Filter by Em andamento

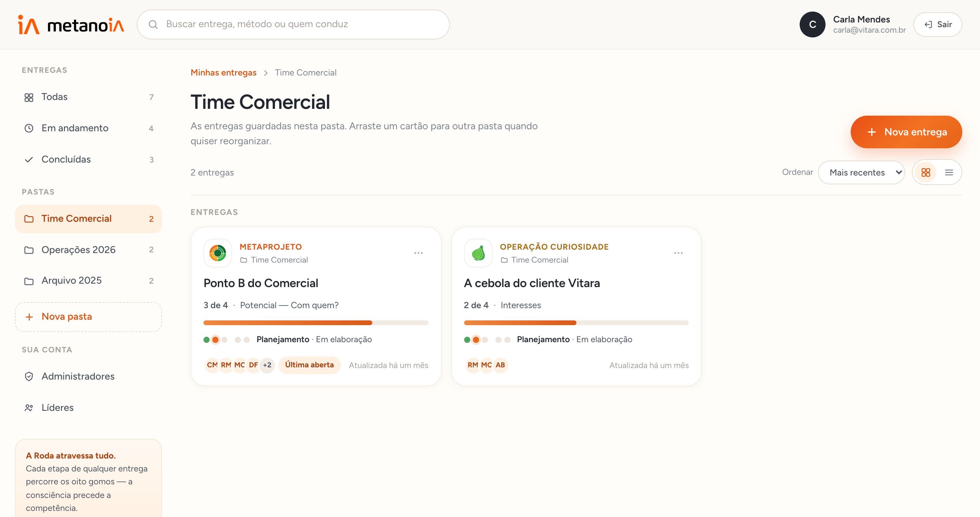(88, 128)
